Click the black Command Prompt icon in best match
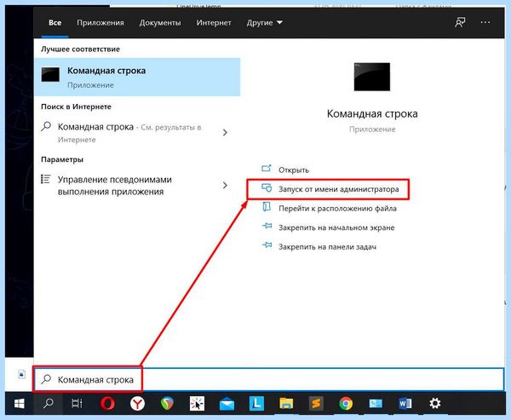This screenshot has width=511, height=420. tap(50, 74)
